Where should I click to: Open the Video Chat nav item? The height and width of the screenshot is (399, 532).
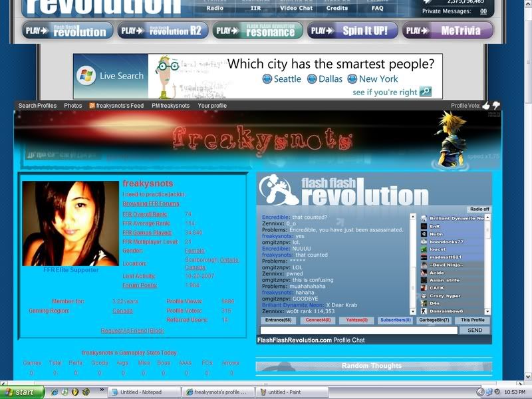[x=296, y=8]
